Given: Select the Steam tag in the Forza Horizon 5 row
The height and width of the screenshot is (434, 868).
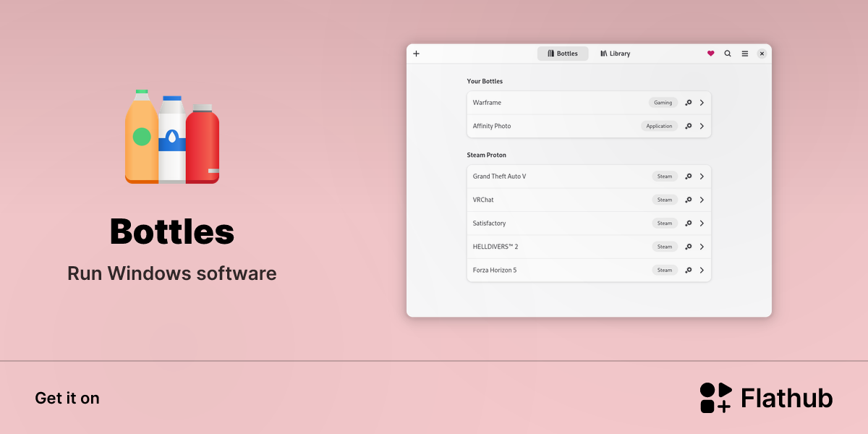Looking at the screenshot, I should (x=665, y=271).
